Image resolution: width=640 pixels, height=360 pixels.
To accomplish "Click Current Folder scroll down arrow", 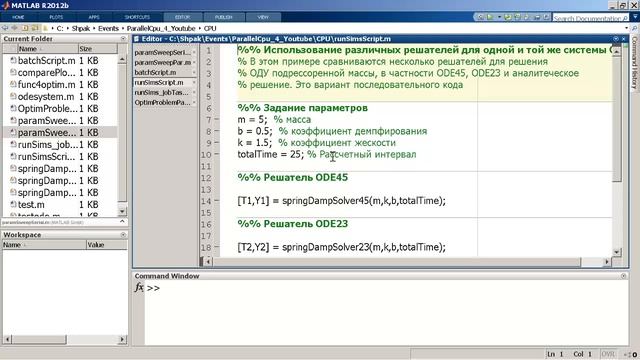I will coord(122,211).
